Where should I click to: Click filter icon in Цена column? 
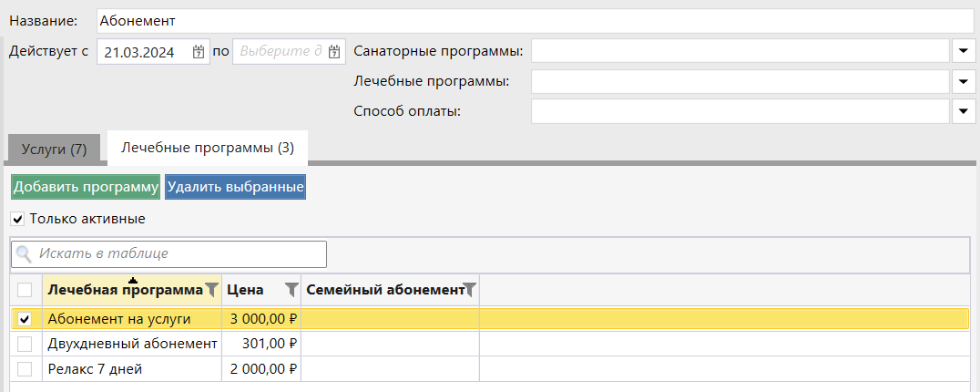[x=291, y=290]
